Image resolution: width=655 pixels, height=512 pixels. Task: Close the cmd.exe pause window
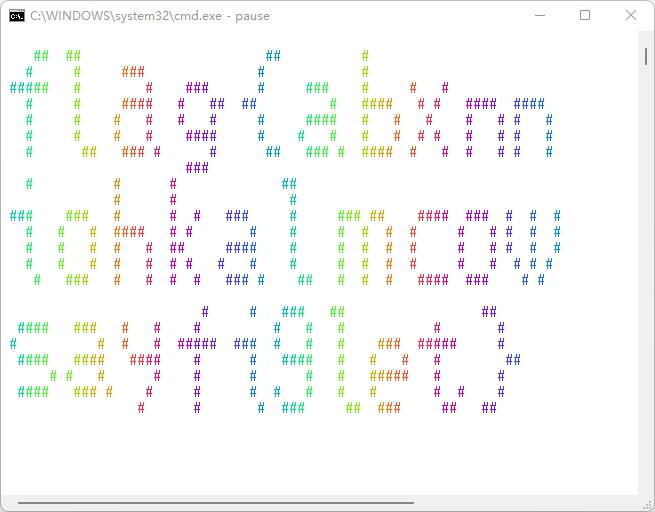pos(630,16)
